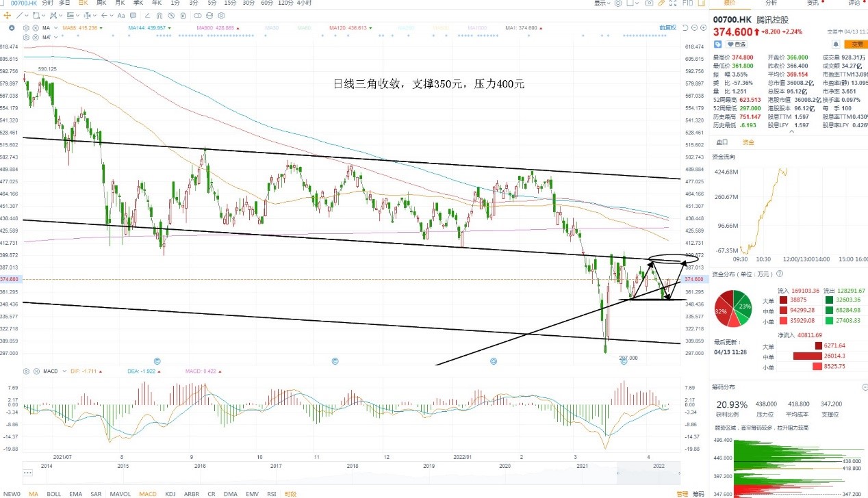Expand shape tool dropdown arrow

pos(44,15)
